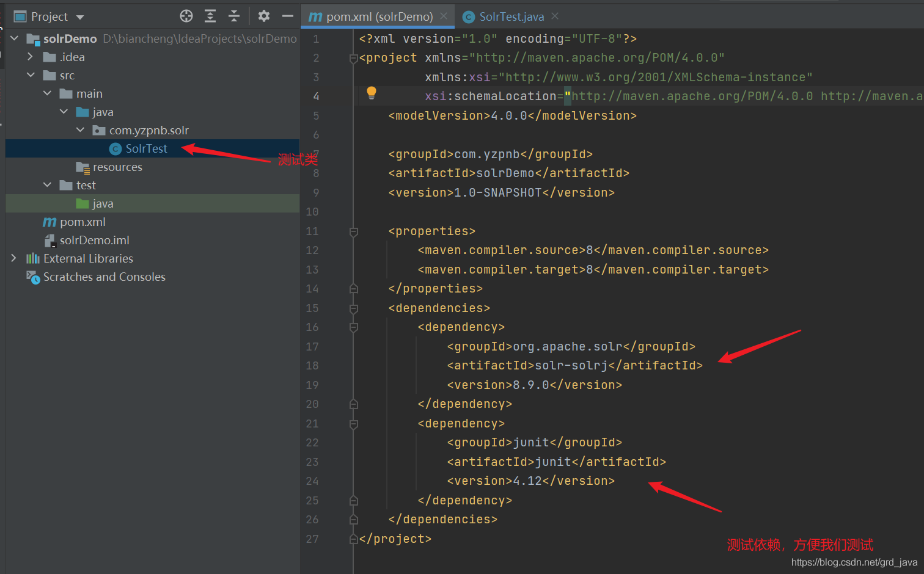
Task: Click the locate/select opened file icon
Action: [x=186, y=16]
